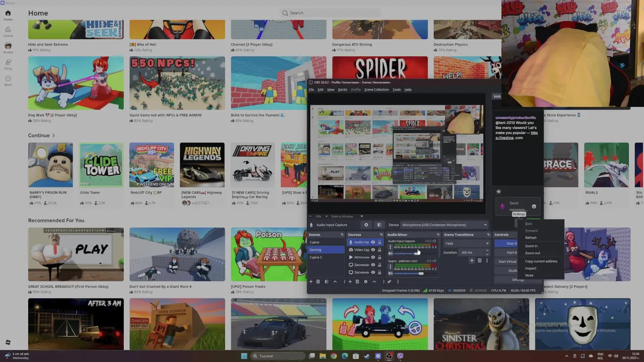Remove selected source with trash icon
644x362 pixels.
pos(357,282)
